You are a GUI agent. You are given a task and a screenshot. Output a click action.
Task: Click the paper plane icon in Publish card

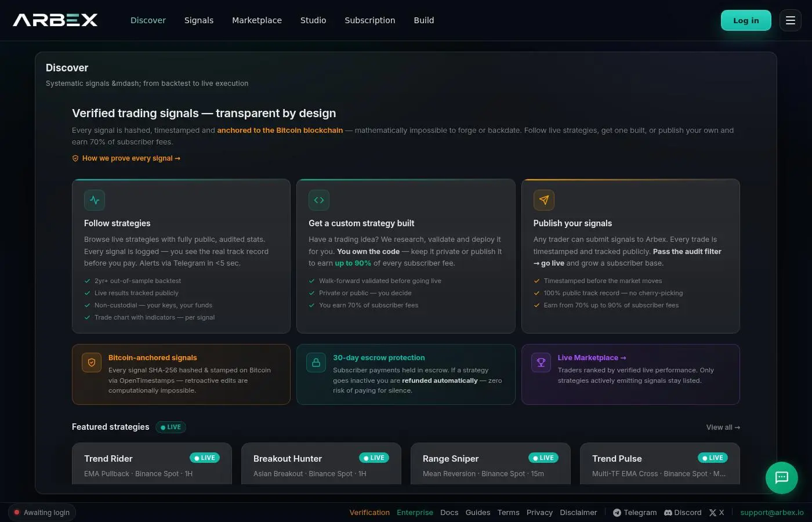pyautogui.click(x=544, y=200)
